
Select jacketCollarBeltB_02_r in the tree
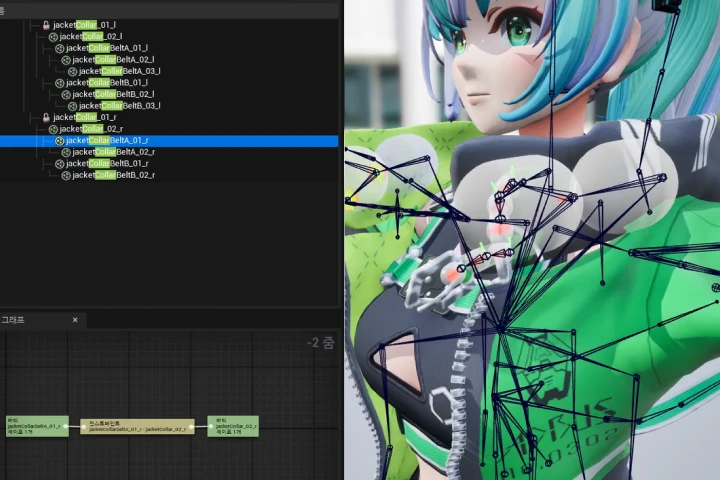point(112,175)
